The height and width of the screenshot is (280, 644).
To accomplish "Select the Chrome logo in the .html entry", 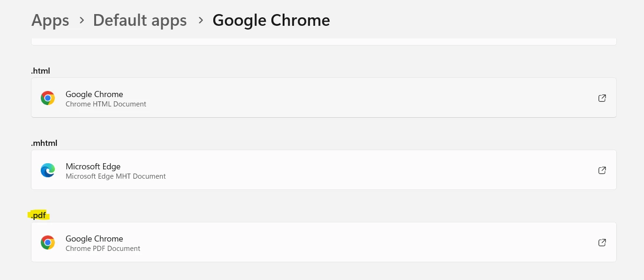I will coord(48,98).
